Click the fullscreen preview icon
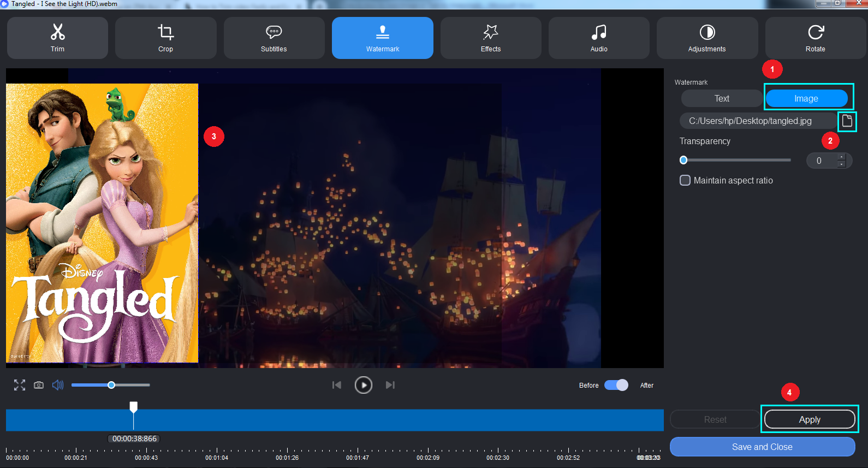This screenshot has height=468, width=868. 20,385
